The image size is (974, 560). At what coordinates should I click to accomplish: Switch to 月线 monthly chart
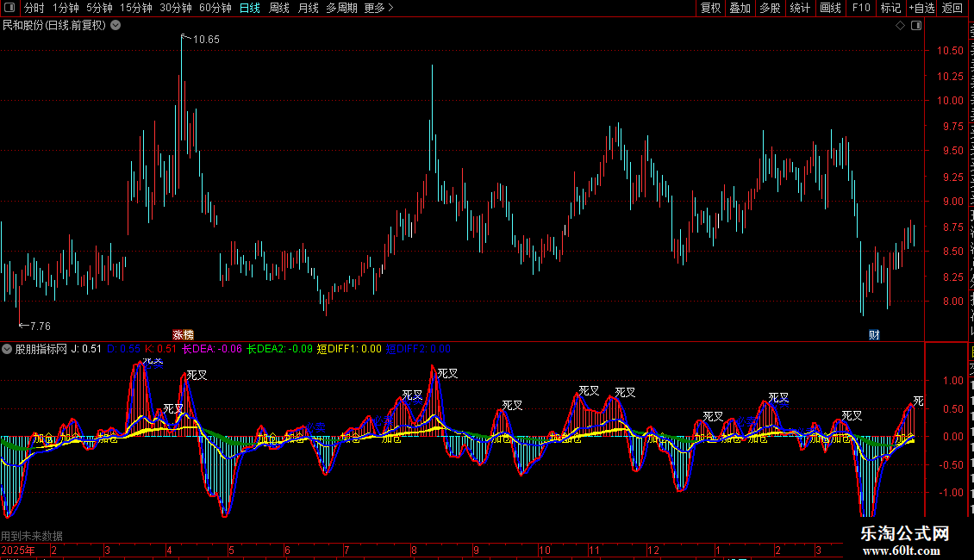coord(308,8)
